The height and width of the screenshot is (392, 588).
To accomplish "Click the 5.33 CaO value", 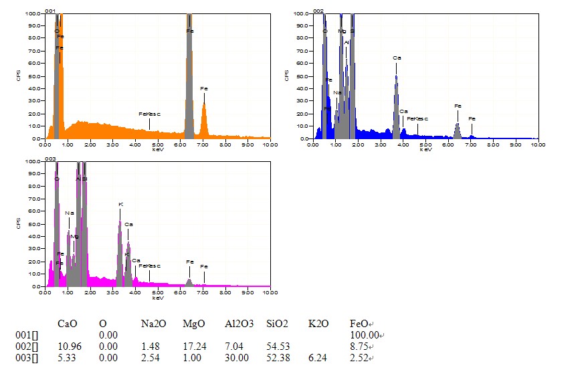I will (x=67, y=358).
